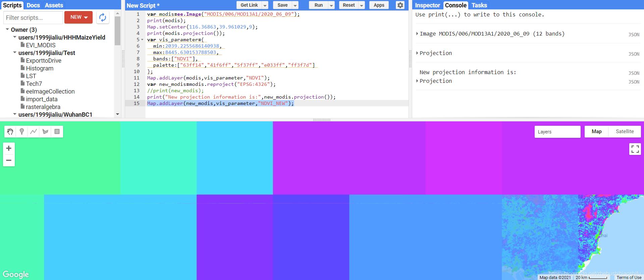Image resolution: width=644 pixels, height=280 pixels.
Task: Choose the draw polygon shape tool
Action: coord(45,132)
